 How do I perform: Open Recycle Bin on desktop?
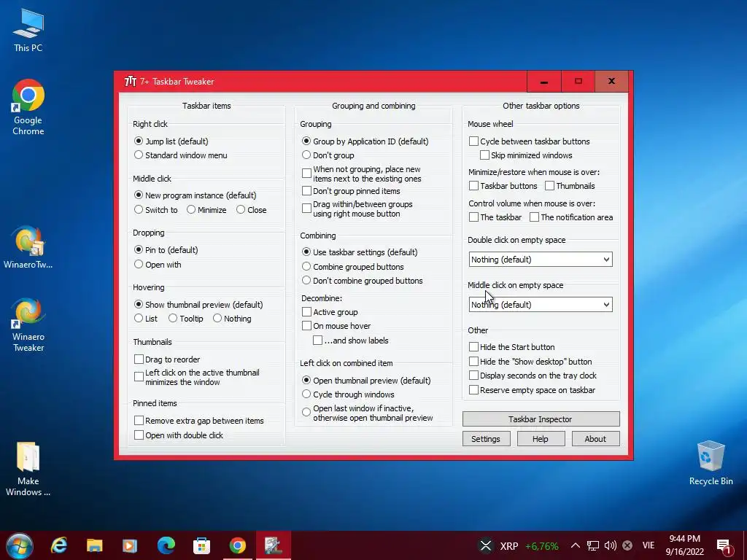pyautogui.click(x=711, y=463)
